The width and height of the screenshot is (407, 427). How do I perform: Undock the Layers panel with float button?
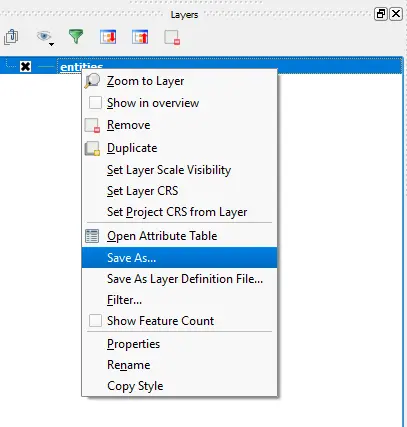point(381,14)
